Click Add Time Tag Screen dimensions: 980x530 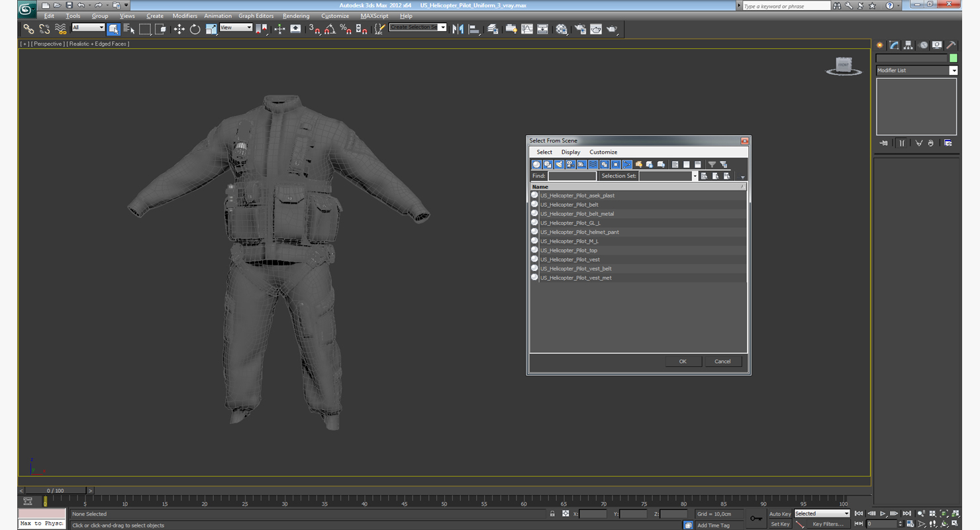pyautogui.click(x=713, y=525)
